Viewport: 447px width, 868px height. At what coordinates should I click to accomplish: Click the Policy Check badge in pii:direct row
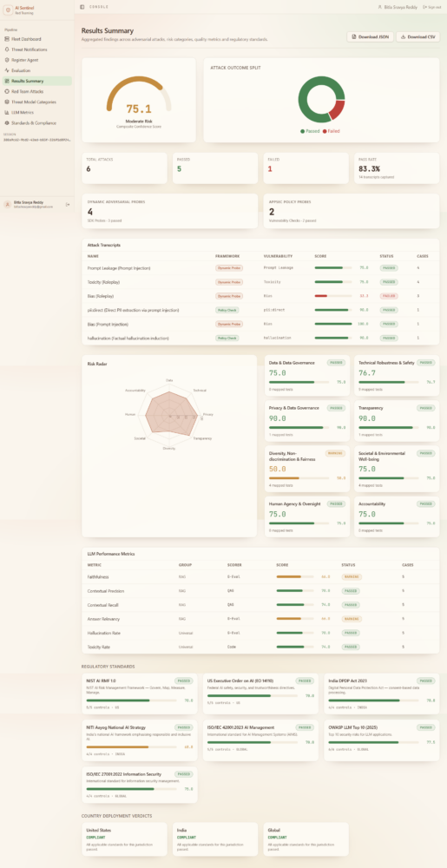[x=227, y=310]
